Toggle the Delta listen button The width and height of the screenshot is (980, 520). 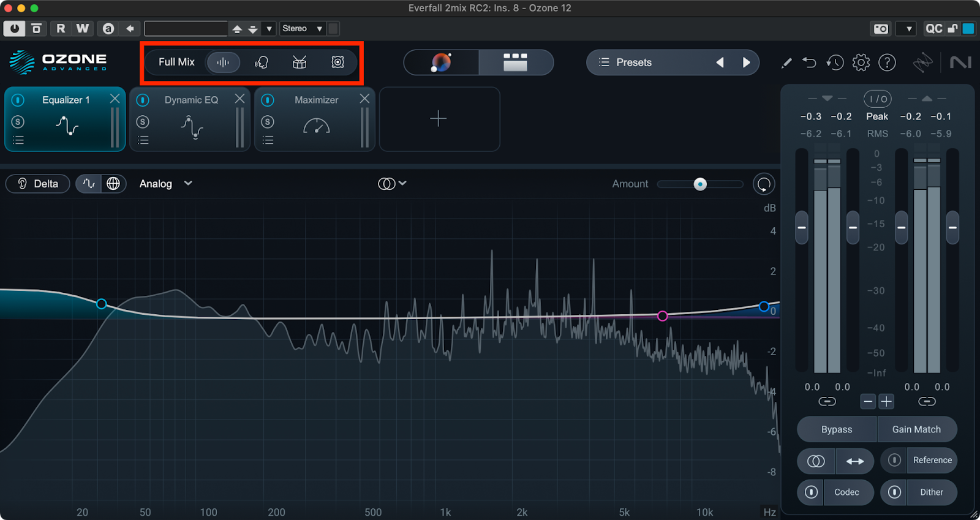pyautogui.click(x=38, y=184)
